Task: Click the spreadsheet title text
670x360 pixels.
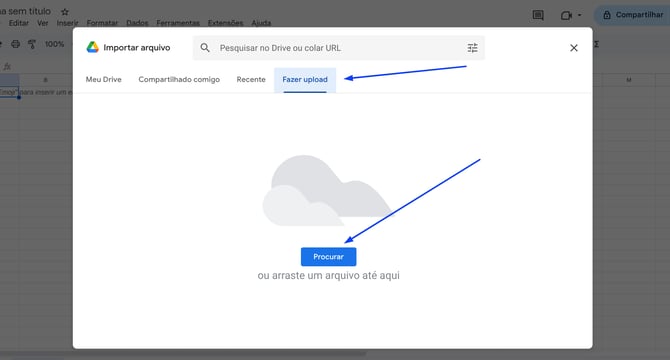Action: pos(25,12)
